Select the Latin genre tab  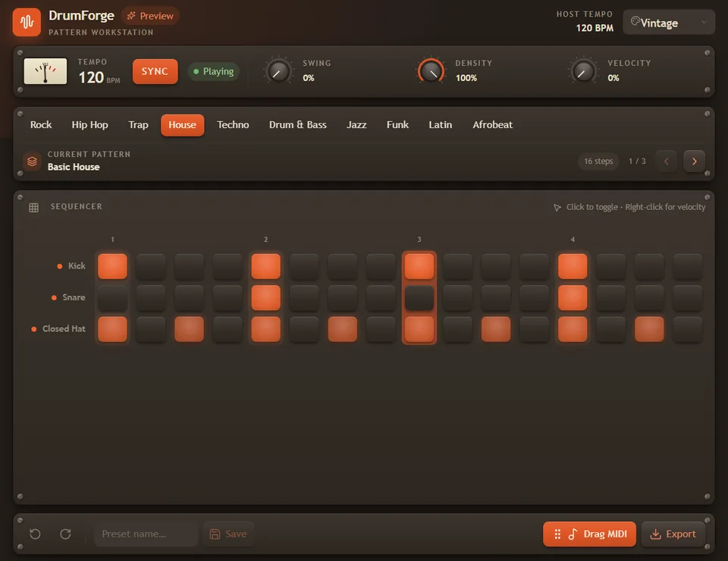440,125
